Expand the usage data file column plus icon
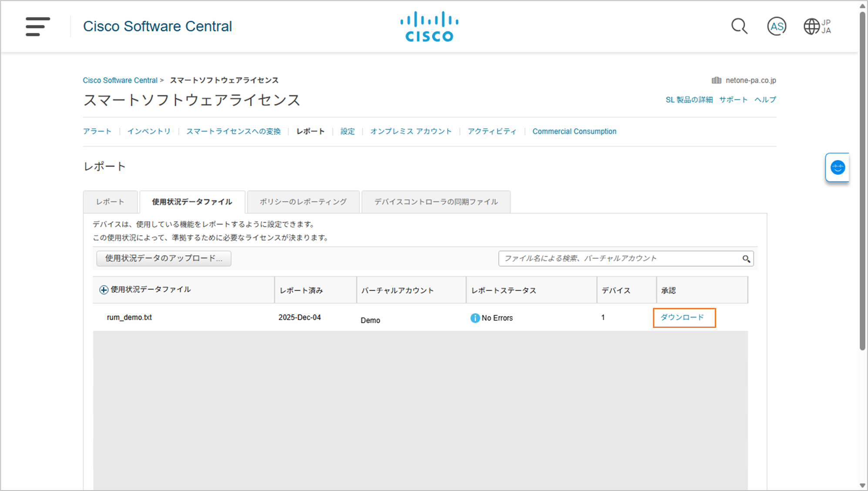This screenshot has height=491, width=868. [x=104, y=290]
